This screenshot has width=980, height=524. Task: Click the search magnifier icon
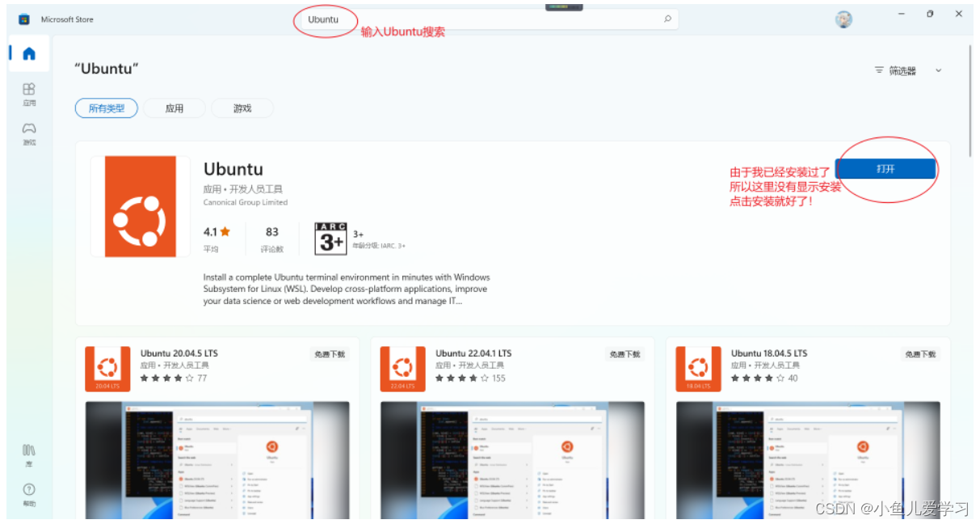[x=668, y=19]
